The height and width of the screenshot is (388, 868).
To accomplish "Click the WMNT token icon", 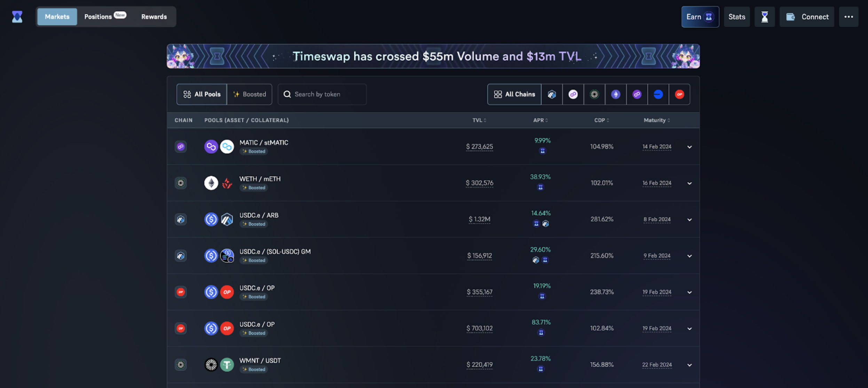I will click(x=211, y=365).
